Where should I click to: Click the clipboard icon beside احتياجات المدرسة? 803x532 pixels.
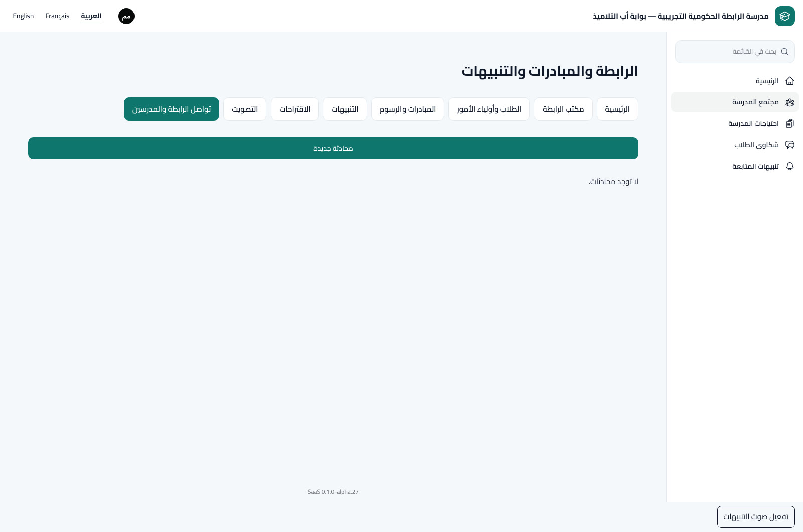tap(790, 123)
